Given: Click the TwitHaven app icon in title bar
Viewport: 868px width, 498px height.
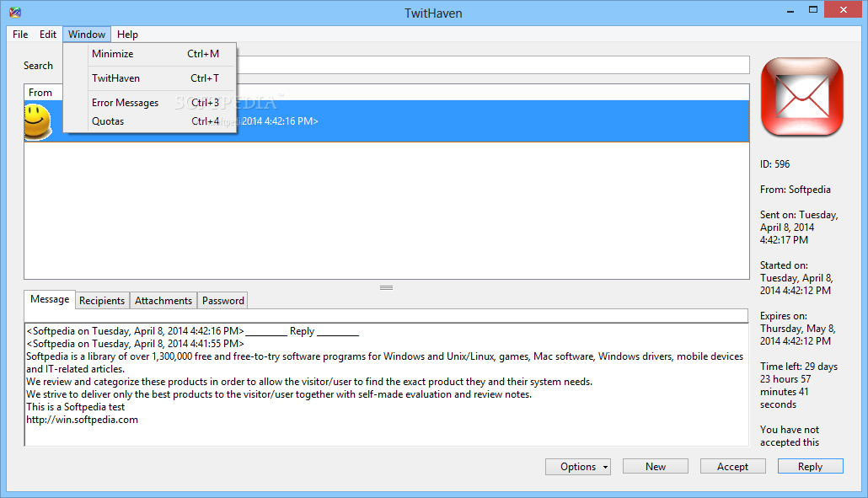Looking at the screenshot, I should (x=15, y=12).
